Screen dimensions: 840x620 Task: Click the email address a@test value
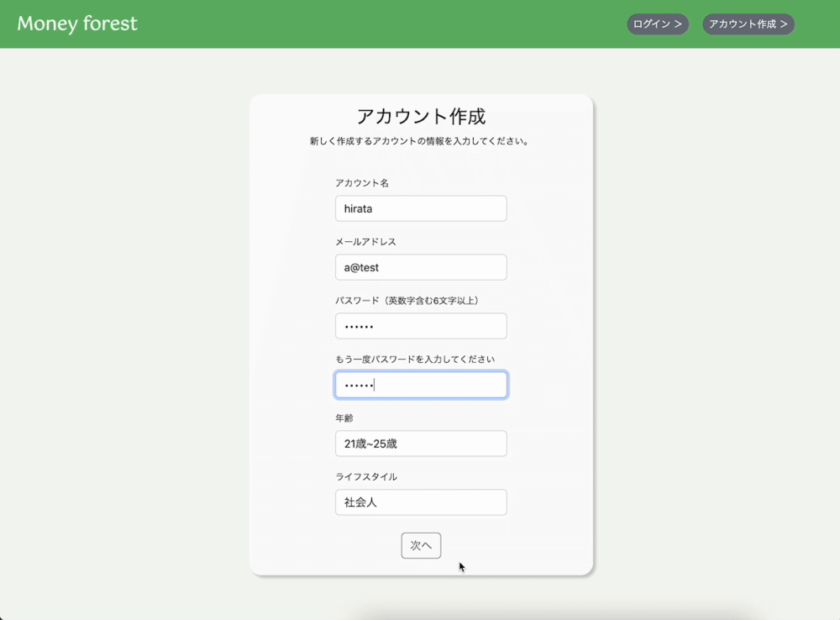[x=361, y=267]
